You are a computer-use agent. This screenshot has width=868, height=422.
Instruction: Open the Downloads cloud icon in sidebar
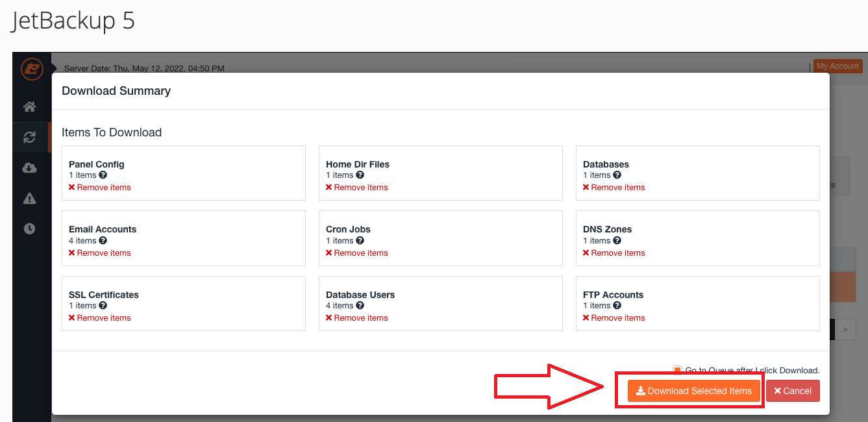[29, 168]
